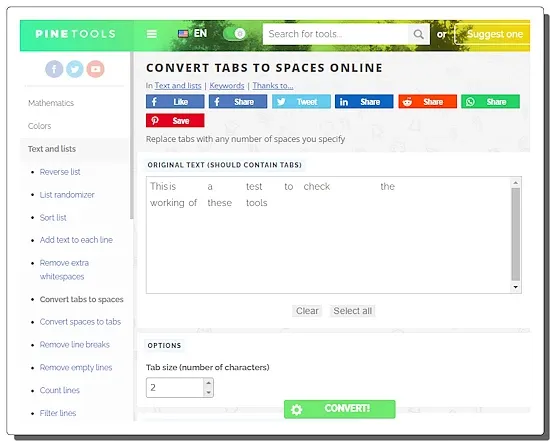The image size is (550, 441).
Task: Click the YouTube round icon in sidebar
Action: 95,69
